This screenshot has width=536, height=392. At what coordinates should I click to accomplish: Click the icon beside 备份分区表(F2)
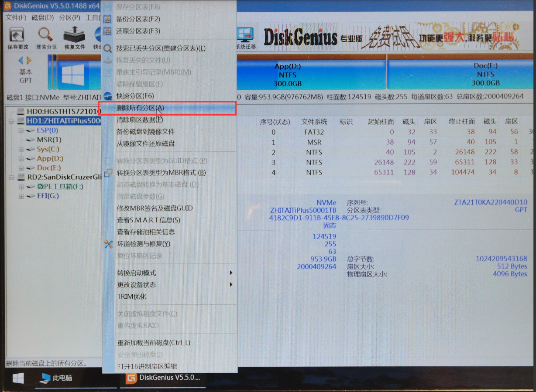pos(107,19)
